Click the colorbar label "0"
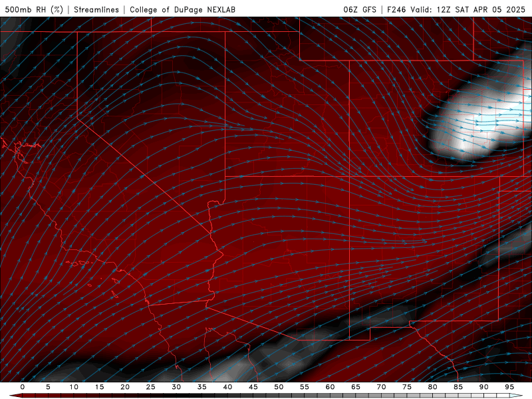The width and height of the screenshot is (532, 399). 23,387
